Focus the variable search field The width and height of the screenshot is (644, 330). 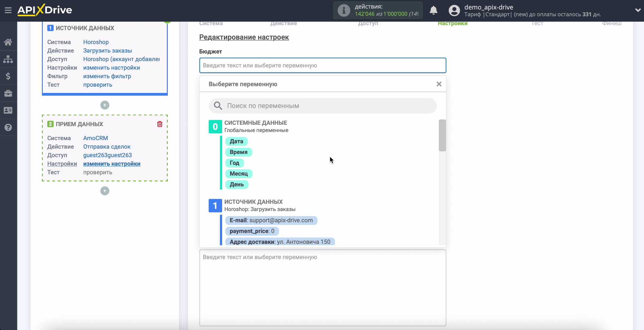(323, 106)
